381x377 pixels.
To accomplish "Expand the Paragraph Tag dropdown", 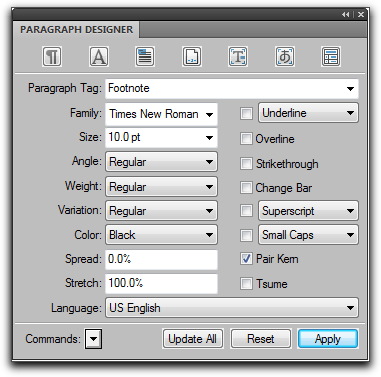I will point(350,89).
